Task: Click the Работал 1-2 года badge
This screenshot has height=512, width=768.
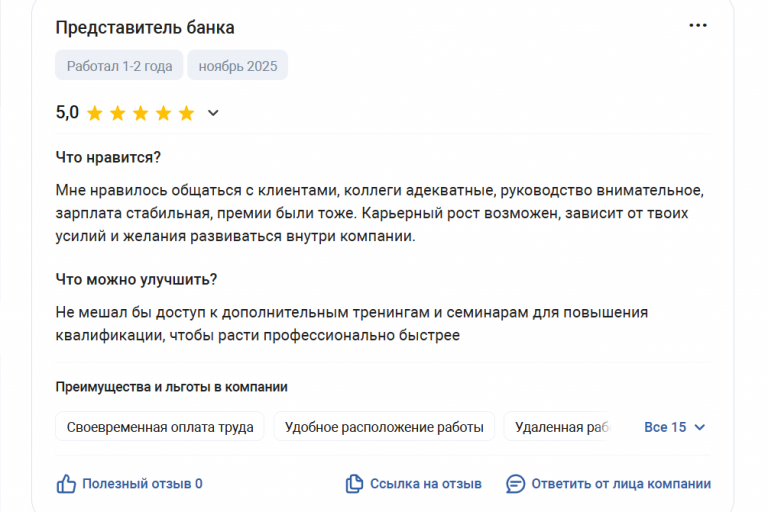Action: 119,66
